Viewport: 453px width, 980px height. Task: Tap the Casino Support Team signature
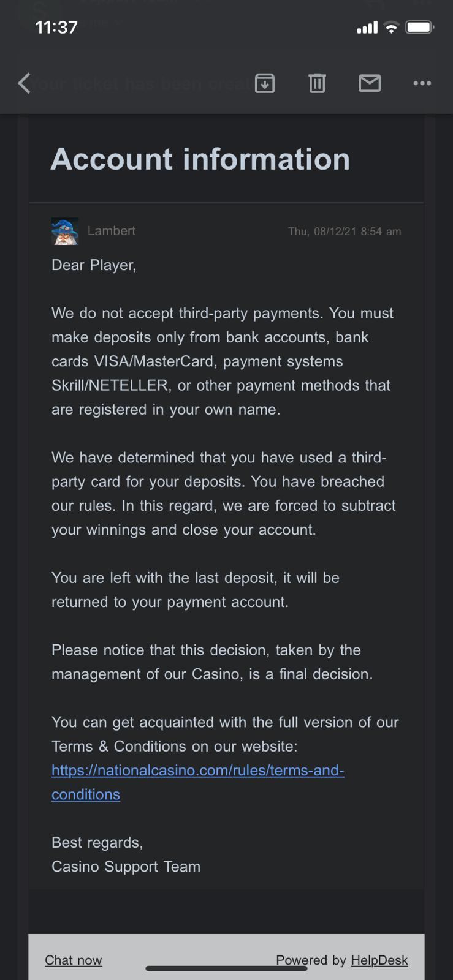tap(126, 867)
